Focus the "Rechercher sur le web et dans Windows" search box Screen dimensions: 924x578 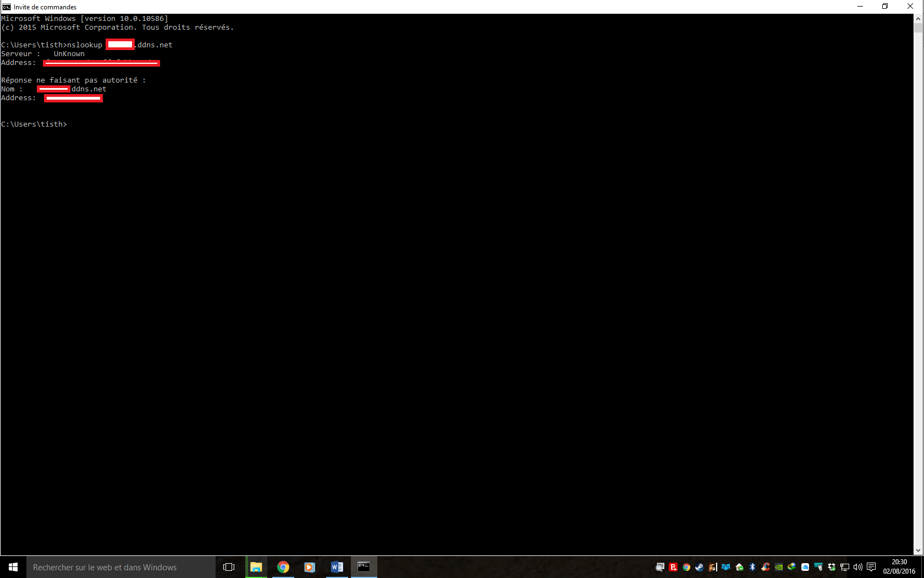(121, 567)
